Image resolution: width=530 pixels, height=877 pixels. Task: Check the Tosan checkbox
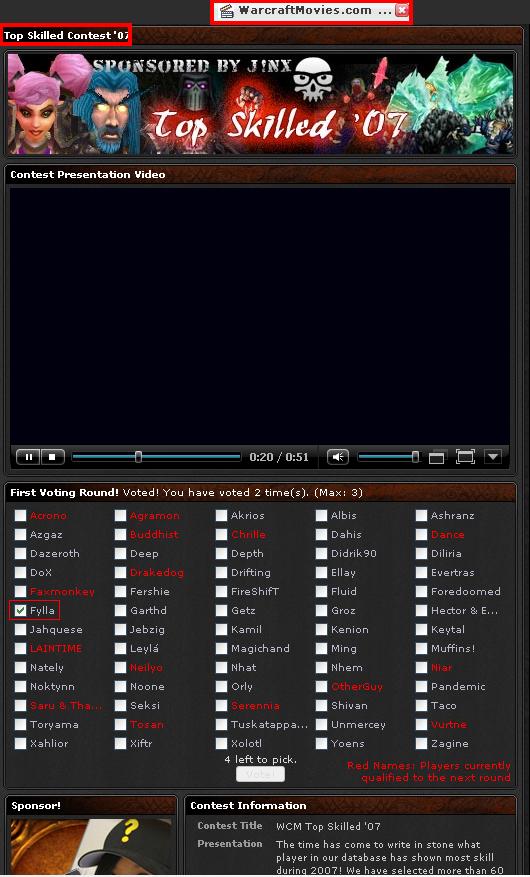click(x=120, y=725)
